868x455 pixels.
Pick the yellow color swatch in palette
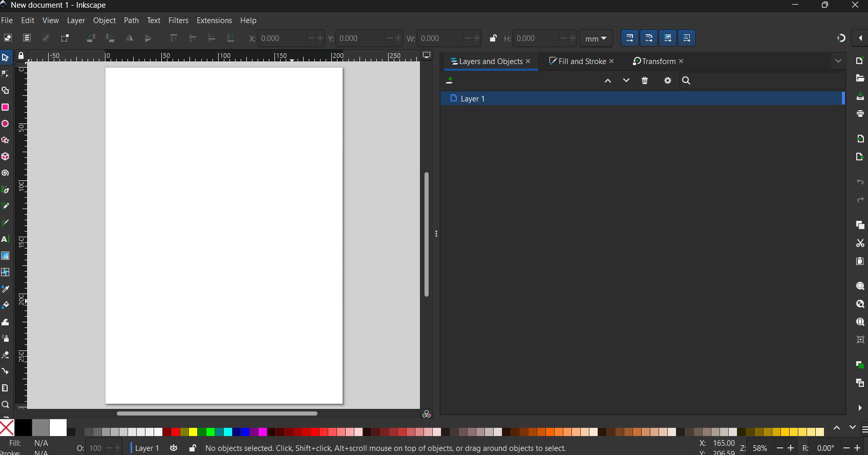[193, 432]
